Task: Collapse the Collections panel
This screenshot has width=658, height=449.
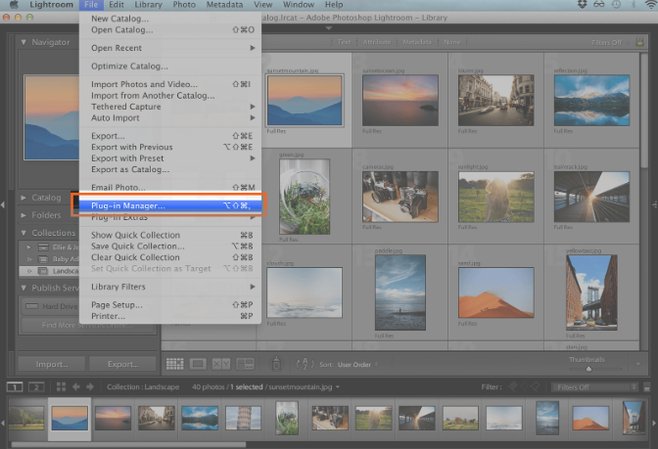Action: [24, 232]
